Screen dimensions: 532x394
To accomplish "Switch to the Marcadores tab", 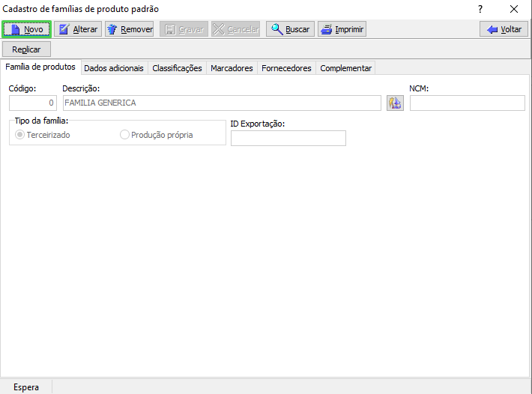I will click(232, 68).
